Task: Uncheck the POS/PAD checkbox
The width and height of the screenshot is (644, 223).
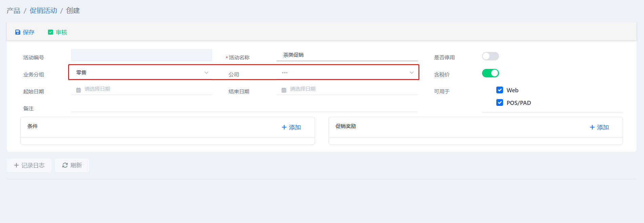Action: (500, 103)
